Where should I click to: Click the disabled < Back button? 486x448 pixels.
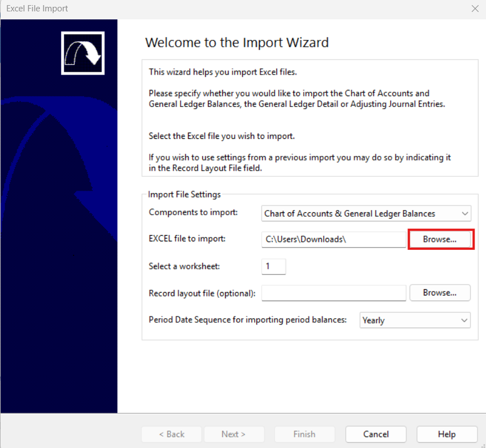tap(171, 434)
